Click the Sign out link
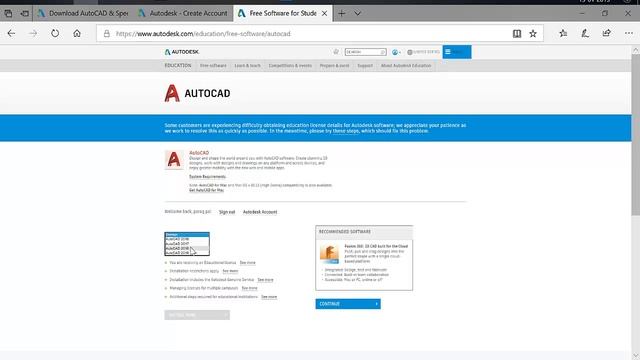Image resolution: width=640 pixels, height=360 pixels. pos(227,212)
